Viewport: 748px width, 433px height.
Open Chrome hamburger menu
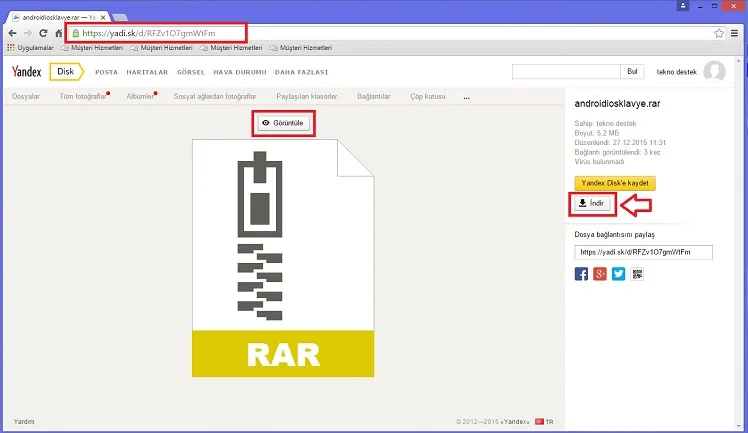coord(736,33)
